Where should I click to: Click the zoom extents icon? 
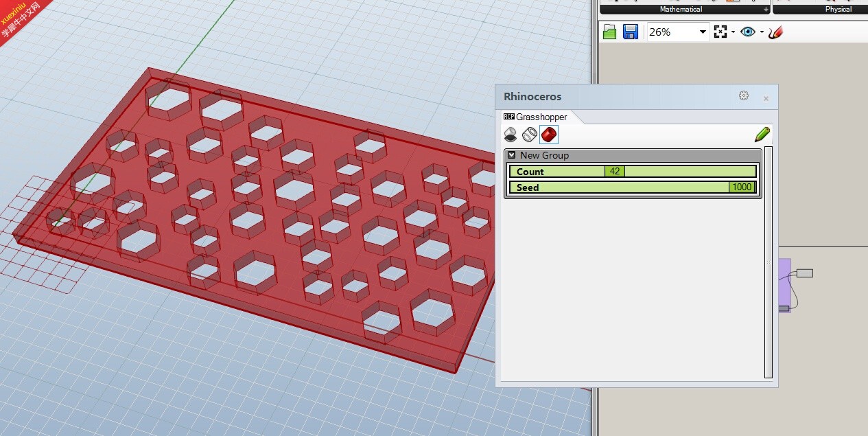[720, 32]
